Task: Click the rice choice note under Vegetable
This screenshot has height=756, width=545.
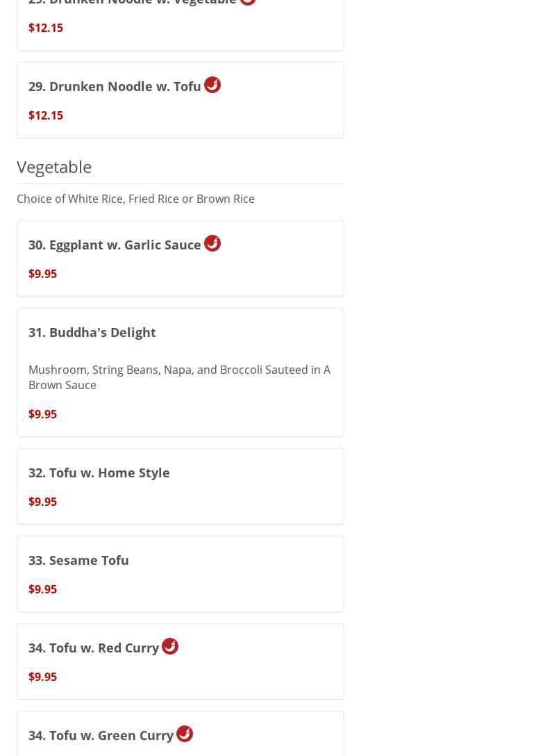Action: [135, 199]
